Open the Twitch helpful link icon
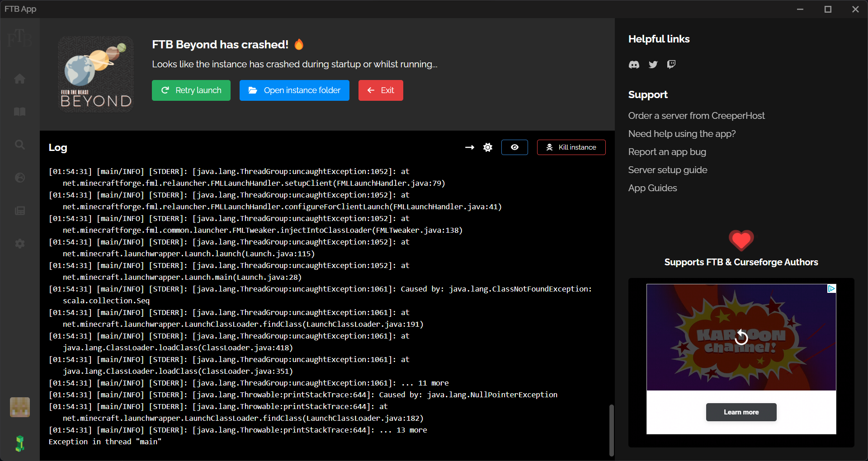Viewport: 868px width, 461px height. [671, 64]
